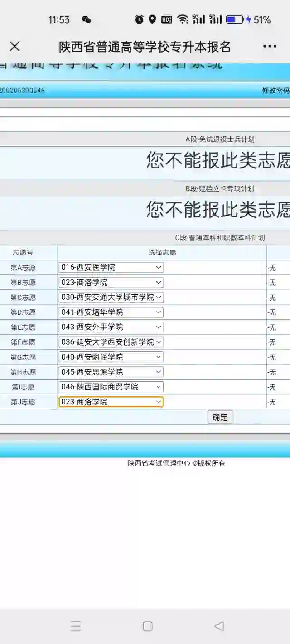The width and height of the screenshot is (290, 644).
Task: Tap the Wi-Fi status icon
Action: pos(183,19)
